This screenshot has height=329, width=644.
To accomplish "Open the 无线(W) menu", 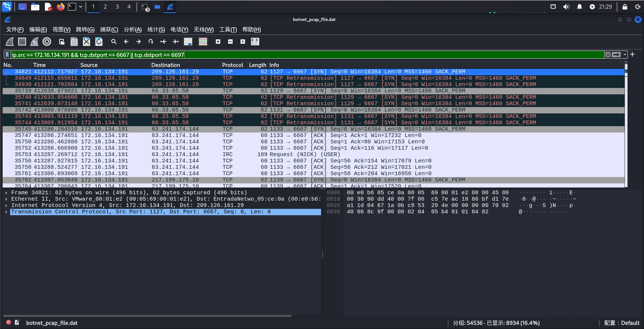I will pyautogui.click(x=203, y=30).
